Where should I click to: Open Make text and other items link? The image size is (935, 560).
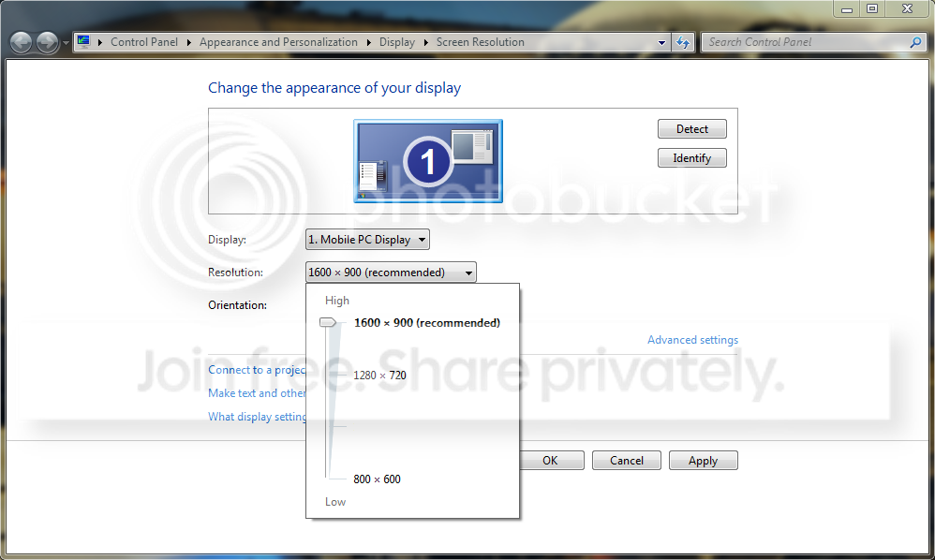pyautogui.click(x=257, y=393)
